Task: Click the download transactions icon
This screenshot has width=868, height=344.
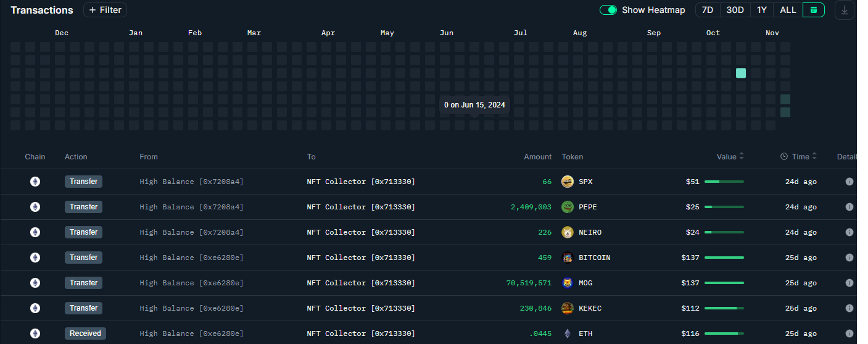Action: pyautogui.click(x=845, y=10)
